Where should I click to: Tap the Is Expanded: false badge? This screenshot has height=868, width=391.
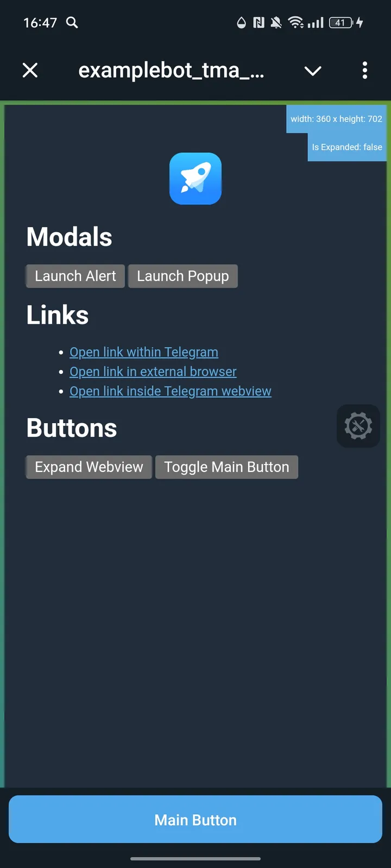[347, 147]
